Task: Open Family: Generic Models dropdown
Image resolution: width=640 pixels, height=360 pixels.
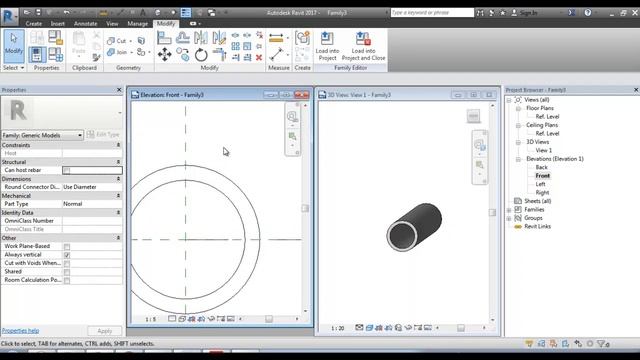Action: click(42, 135)
